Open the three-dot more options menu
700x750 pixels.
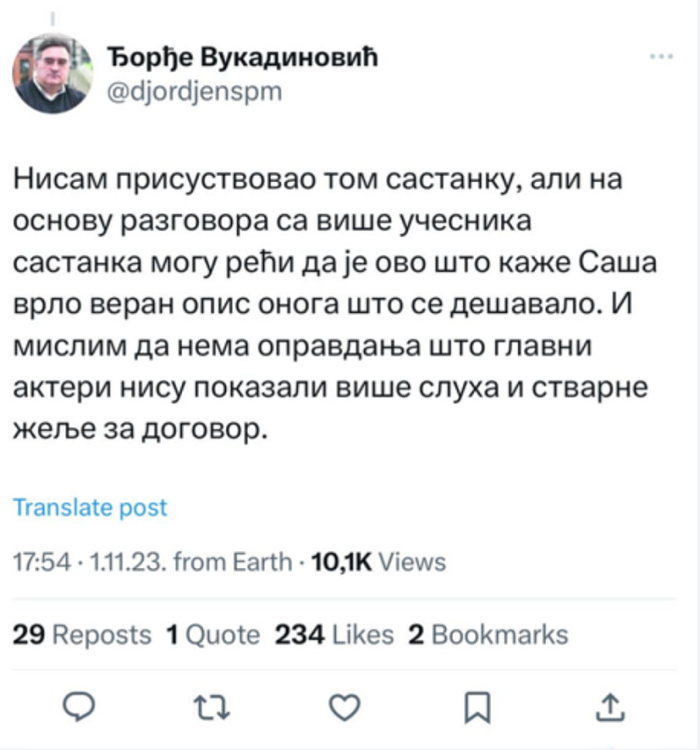(x=661, y=57)
